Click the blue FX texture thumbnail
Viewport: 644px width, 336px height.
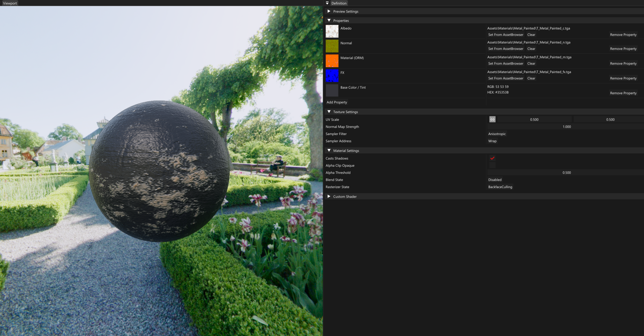[x=332, y=76]
